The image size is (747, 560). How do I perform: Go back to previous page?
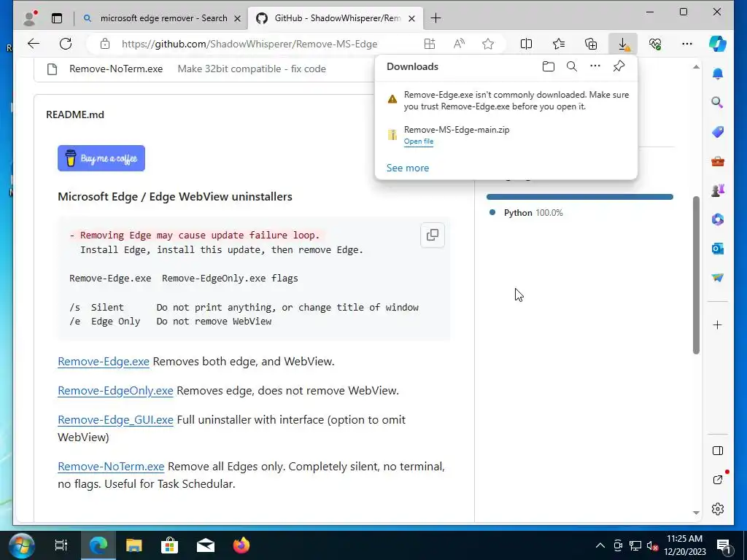click(x=34, y=44)
